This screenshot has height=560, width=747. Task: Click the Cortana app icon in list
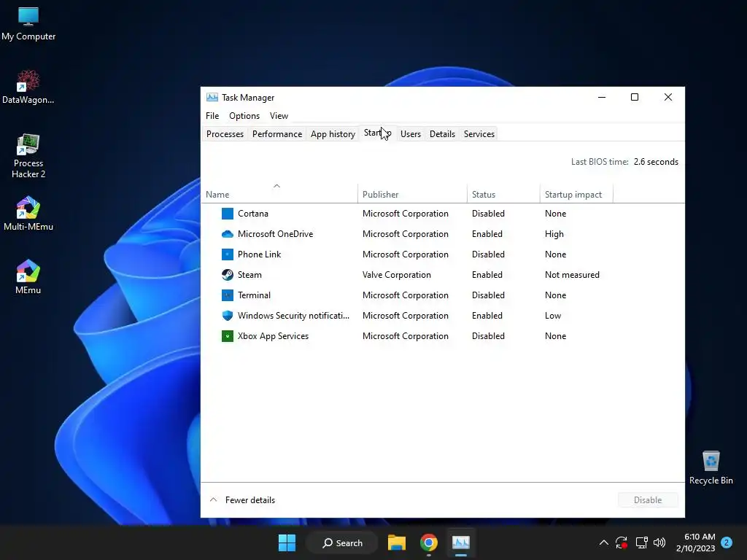[x=228, y=214]
